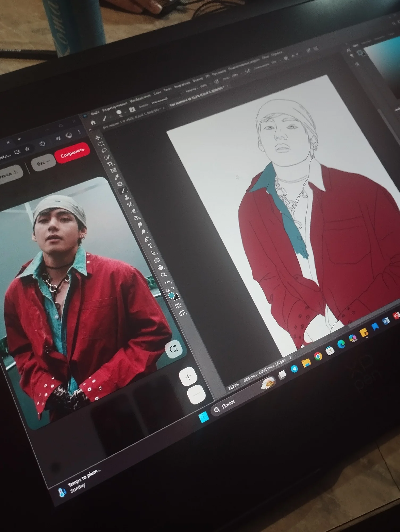Select the Rectangle shape tool
Image resolution: width=400 pixels, height=532 pixels.
click(x=157, y=260)
